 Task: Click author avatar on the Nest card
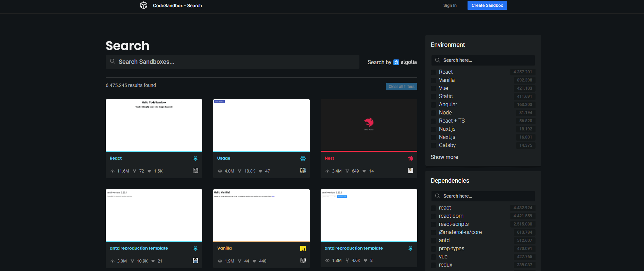pos(410,170)
